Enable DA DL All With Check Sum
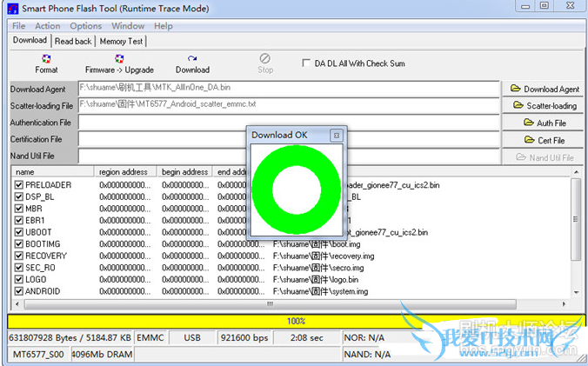This screenshot has width=588, height=366. point(306,63)
